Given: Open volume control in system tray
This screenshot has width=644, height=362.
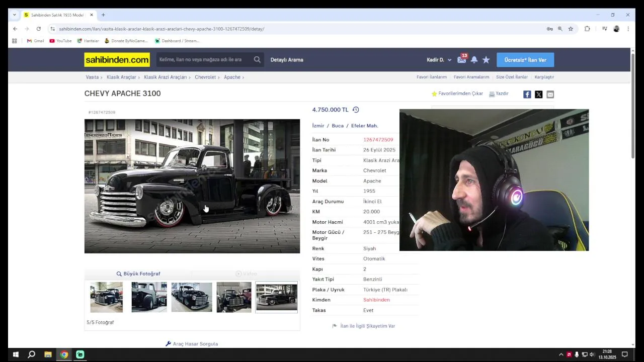Looking at the screenshot, I should pos(592,354).
